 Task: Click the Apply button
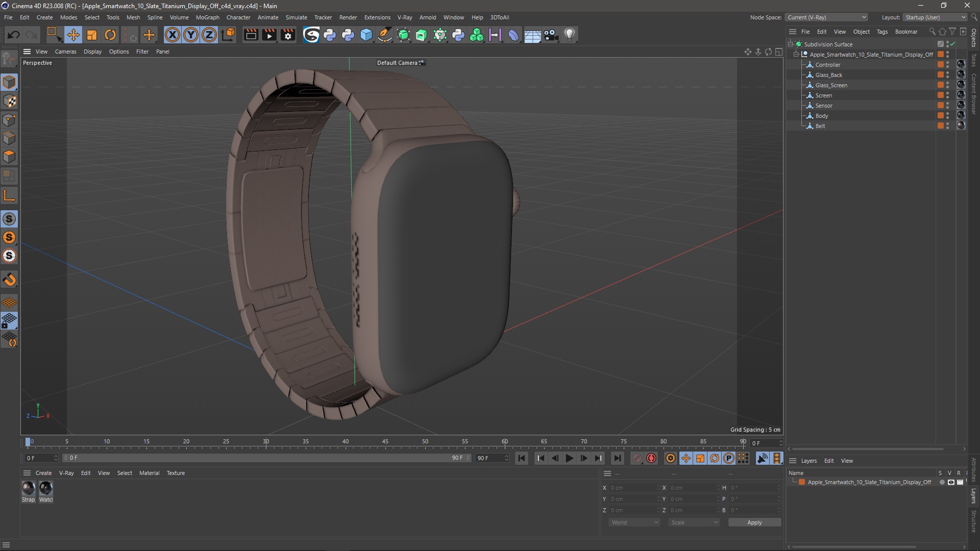(x=754, y=522)
